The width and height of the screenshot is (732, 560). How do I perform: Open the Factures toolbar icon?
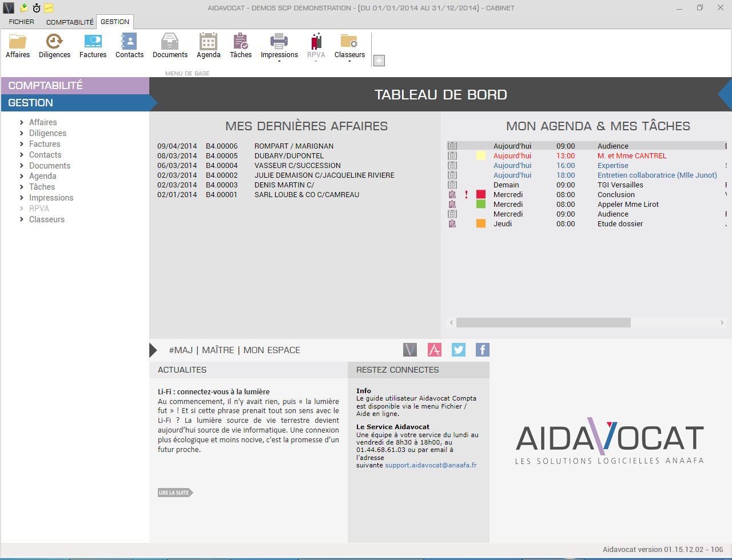tap(93, 41)
